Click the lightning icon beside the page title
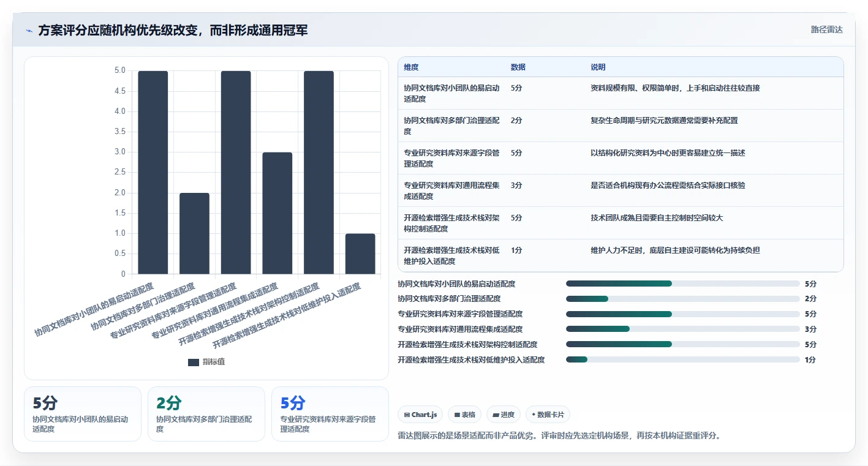Screen dimensions: 868x466 pos(29,31)
